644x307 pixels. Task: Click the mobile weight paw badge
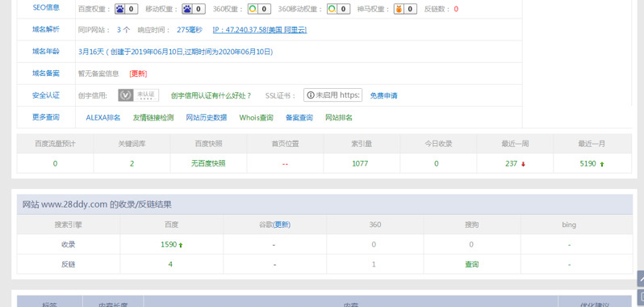(194, 9)
